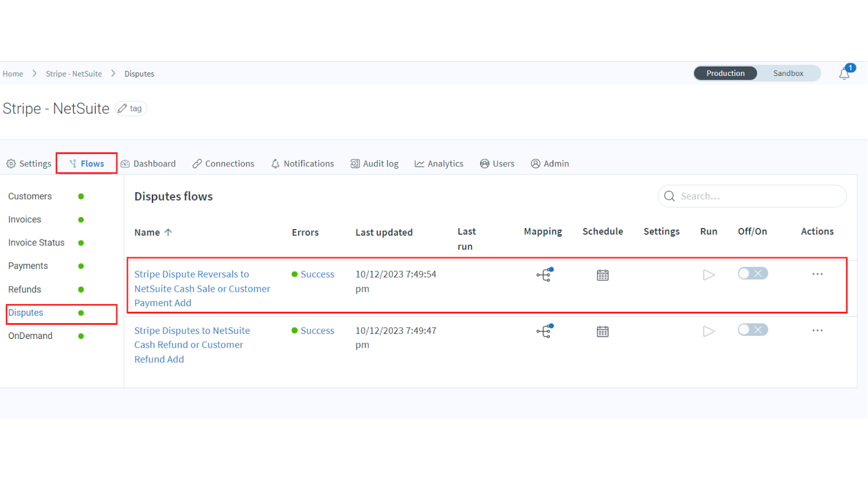Viewport: 868px width, 488px height.
Task: Click the Disputes breadcrumb text
Action: pyautogui.click(x=139, y=74)
